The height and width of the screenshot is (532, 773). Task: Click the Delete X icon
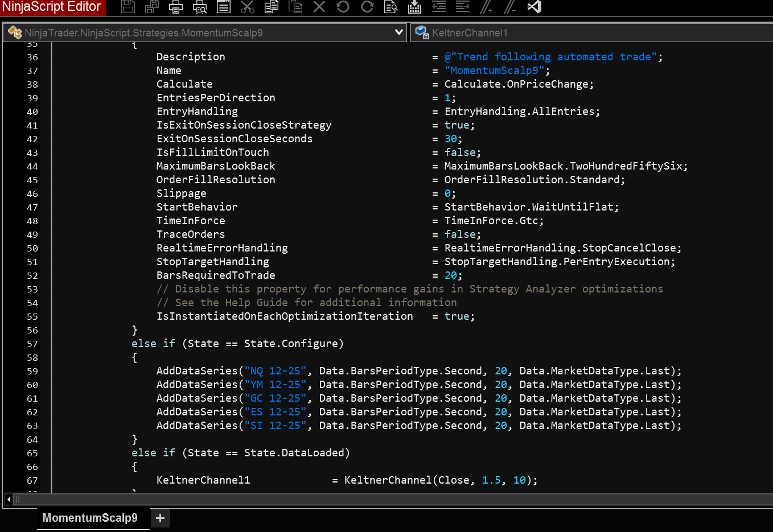(x=319, y=7)
